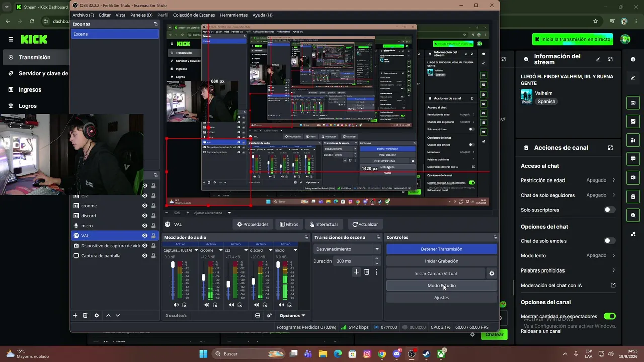644x362 pixels.
Task: Open source properties gear in sources toolbar
Action: 97,315
